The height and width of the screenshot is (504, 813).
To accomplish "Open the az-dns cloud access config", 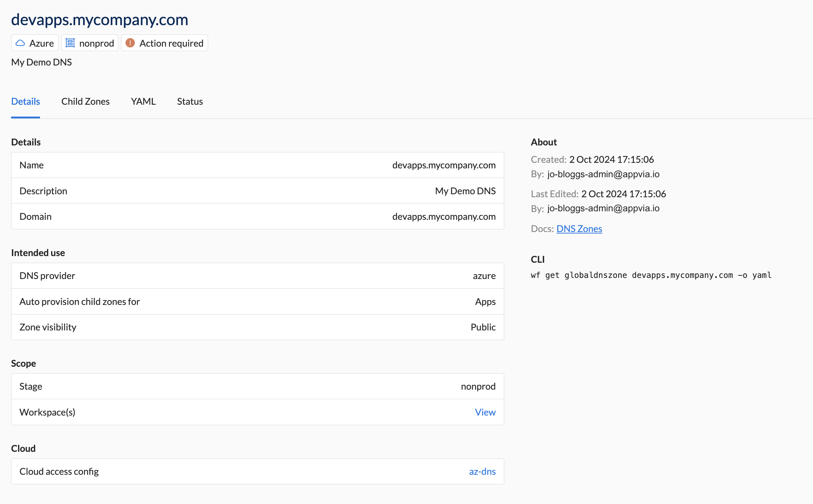I will (x=482, y=471).
